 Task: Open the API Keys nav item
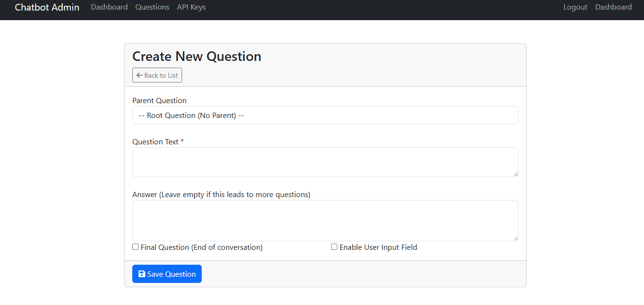[191, 7]
